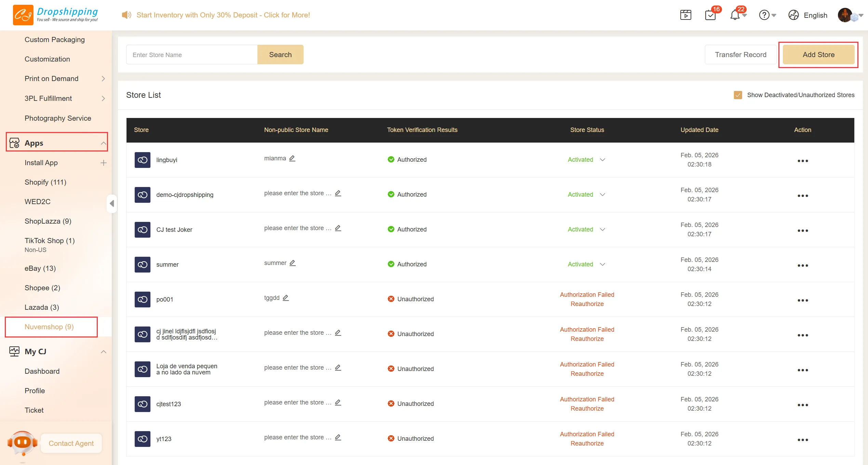Open the Activated dropdown for CJ test Joker
Image resolution: width=868 pixels, height=465 pixels.
pos(602,229)
